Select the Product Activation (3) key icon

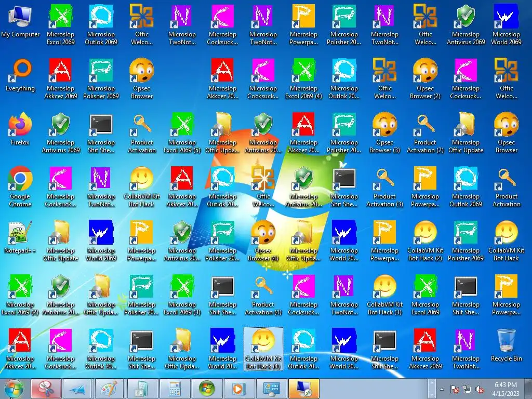385,187
